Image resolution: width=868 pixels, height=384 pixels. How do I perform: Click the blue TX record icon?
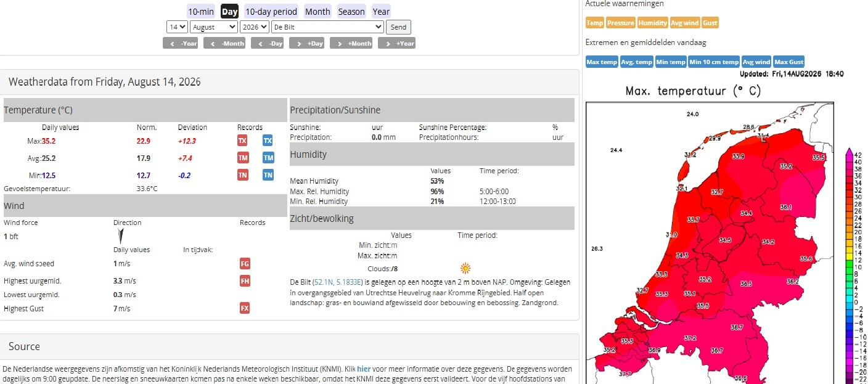coord(268,141)
